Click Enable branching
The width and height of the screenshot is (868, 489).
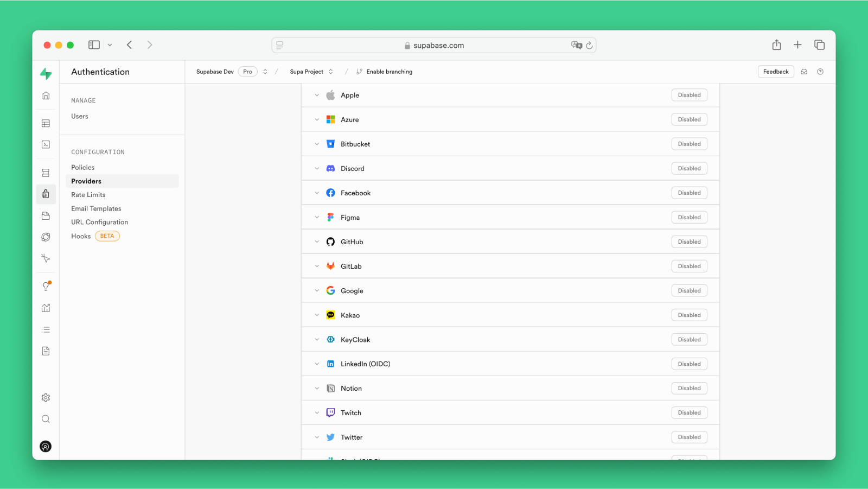coord(385,72)
